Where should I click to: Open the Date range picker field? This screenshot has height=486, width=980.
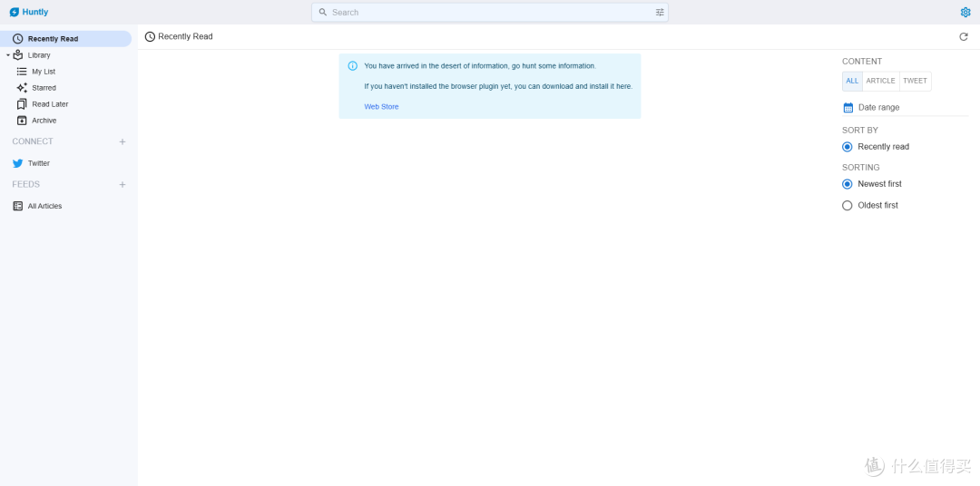pyautogui.click(x=906, y=107)
